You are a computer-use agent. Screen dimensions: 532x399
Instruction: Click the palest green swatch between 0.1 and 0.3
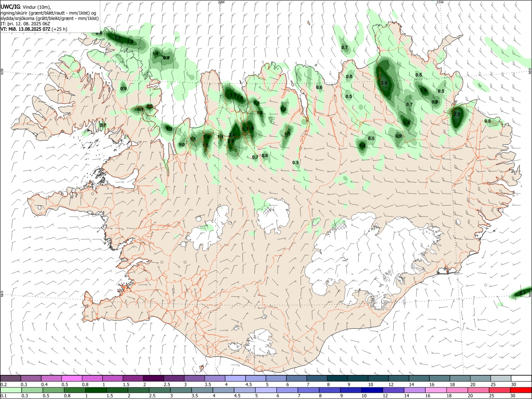tap(11, 390)
